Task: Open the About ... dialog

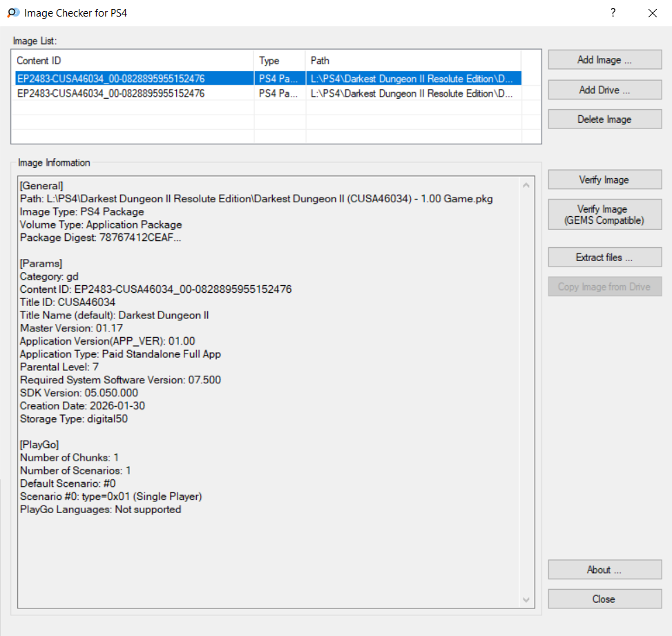Action: click(604, 570)
